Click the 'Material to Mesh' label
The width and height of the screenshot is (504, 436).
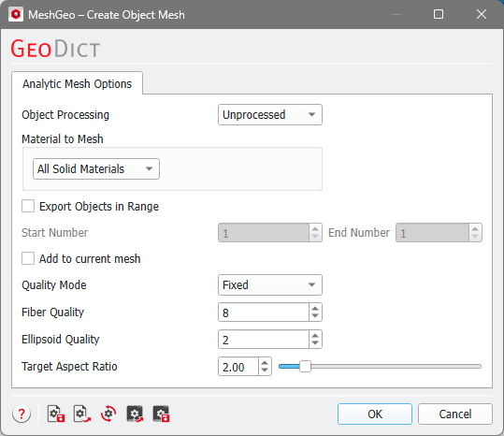(63, 139)
